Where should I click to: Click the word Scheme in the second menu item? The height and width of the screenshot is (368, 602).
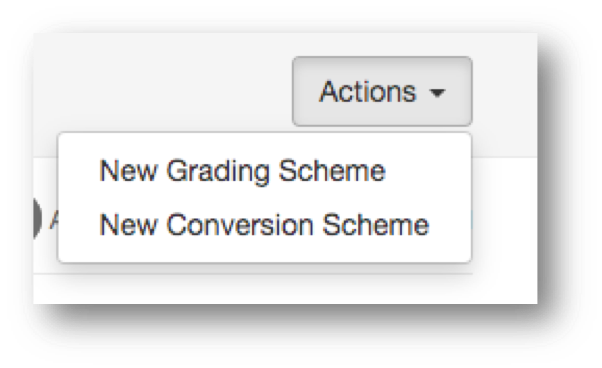click(x=375, y=225)
